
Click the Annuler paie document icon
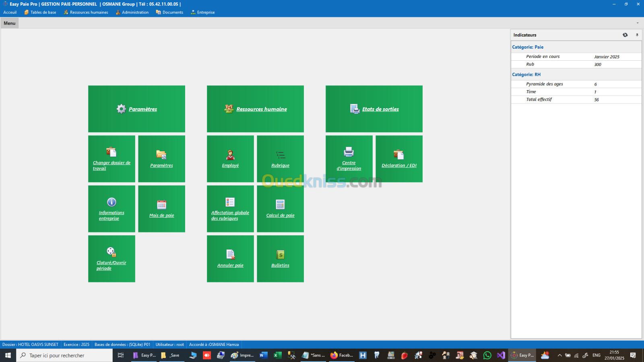230,255
